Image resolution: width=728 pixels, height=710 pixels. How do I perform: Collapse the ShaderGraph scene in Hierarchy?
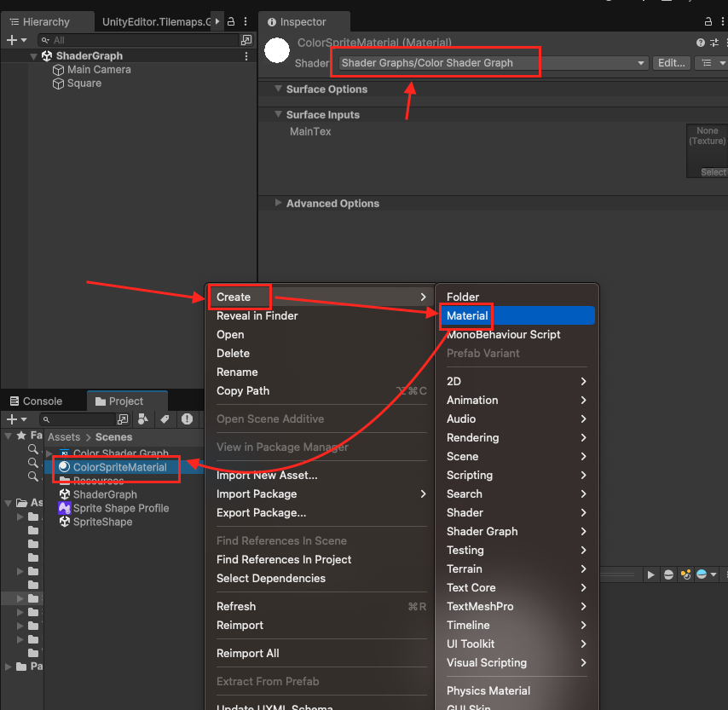pyautogui.click(x=33, y=56)
